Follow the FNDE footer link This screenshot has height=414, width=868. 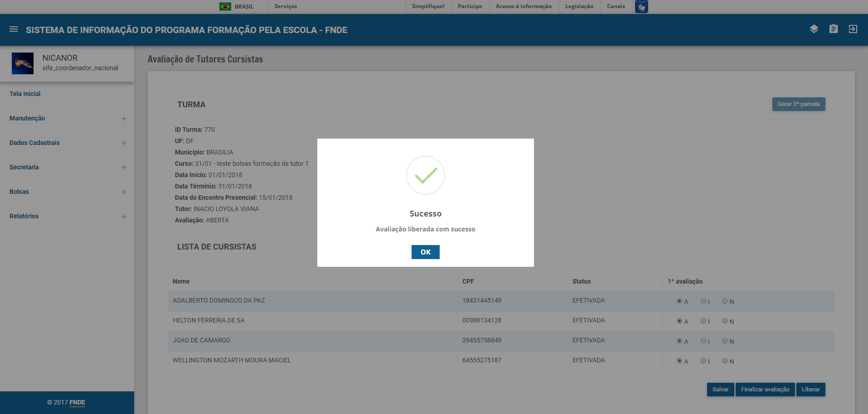coord(77,402)
